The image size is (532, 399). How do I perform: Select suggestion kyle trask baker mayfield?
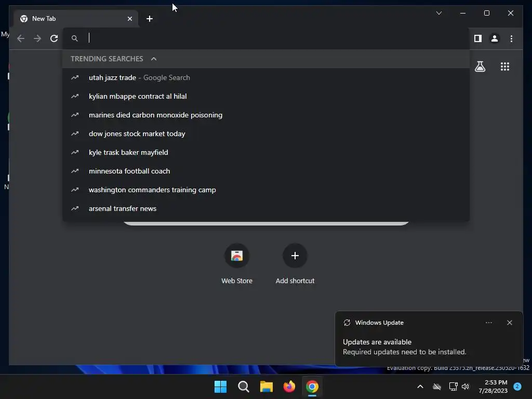click(266, 152)
